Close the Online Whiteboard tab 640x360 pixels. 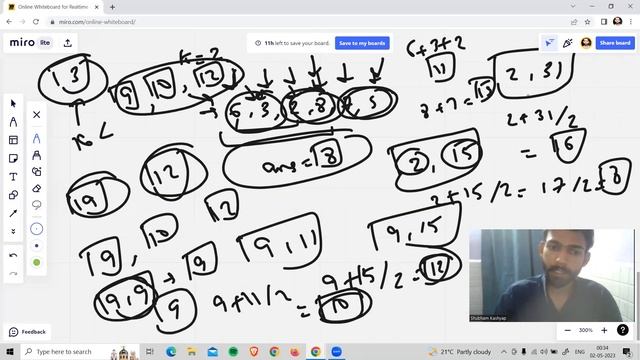[97, 7]
